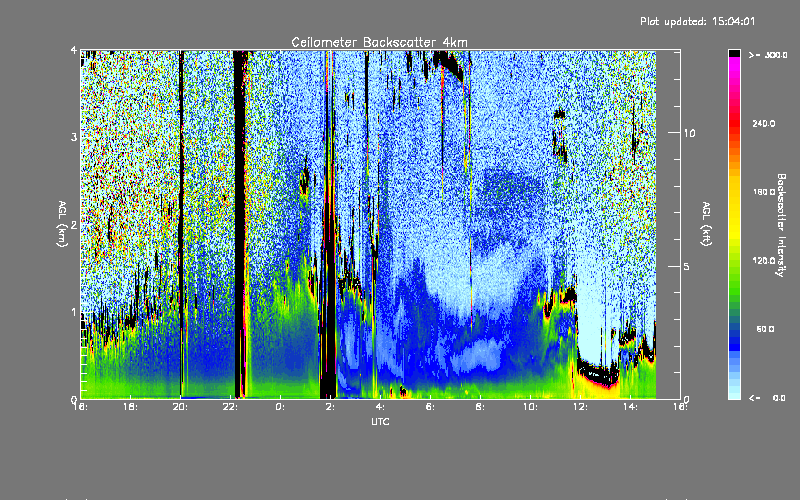This screenshot has height=500, width=800.
Task: Click the "10:" UTC time tick
Action: point(530,407)
